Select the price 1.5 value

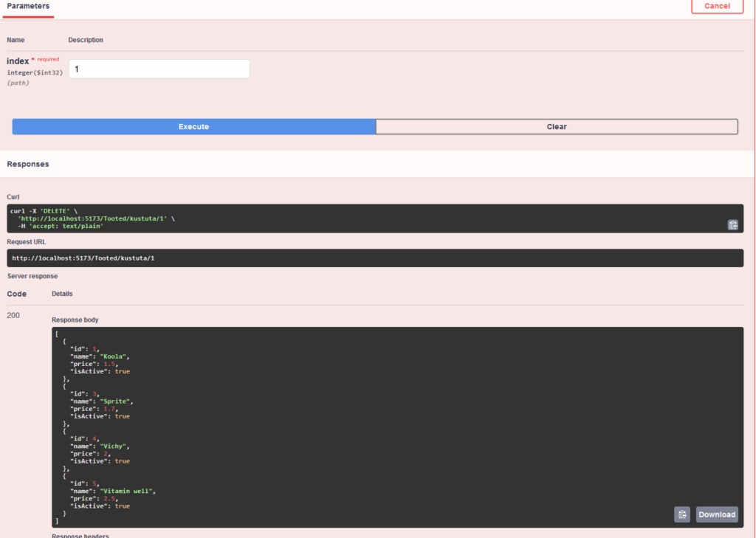[109, 364]
